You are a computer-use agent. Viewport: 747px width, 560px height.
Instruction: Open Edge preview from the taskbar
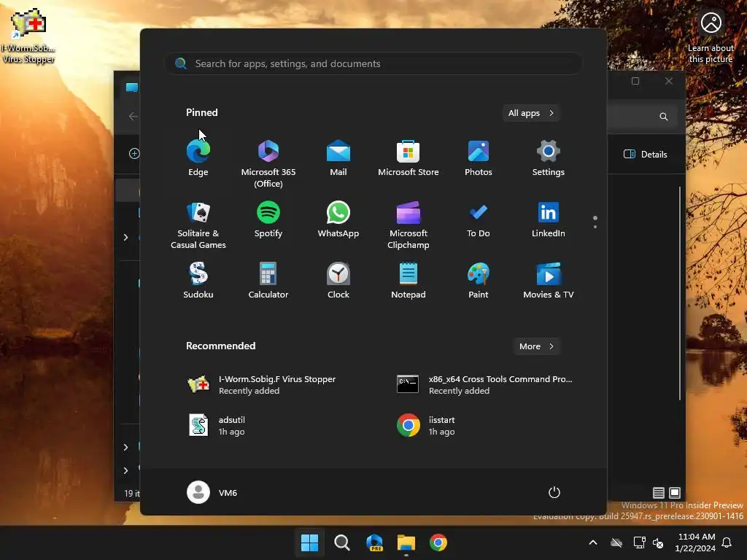pos(374,542)
